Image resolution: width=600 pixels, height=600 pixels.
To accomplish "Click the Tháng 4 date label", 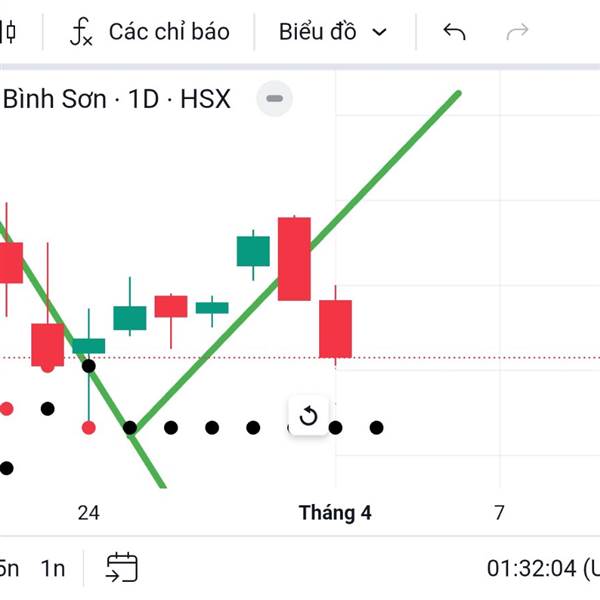I will [x=335, y=513].
